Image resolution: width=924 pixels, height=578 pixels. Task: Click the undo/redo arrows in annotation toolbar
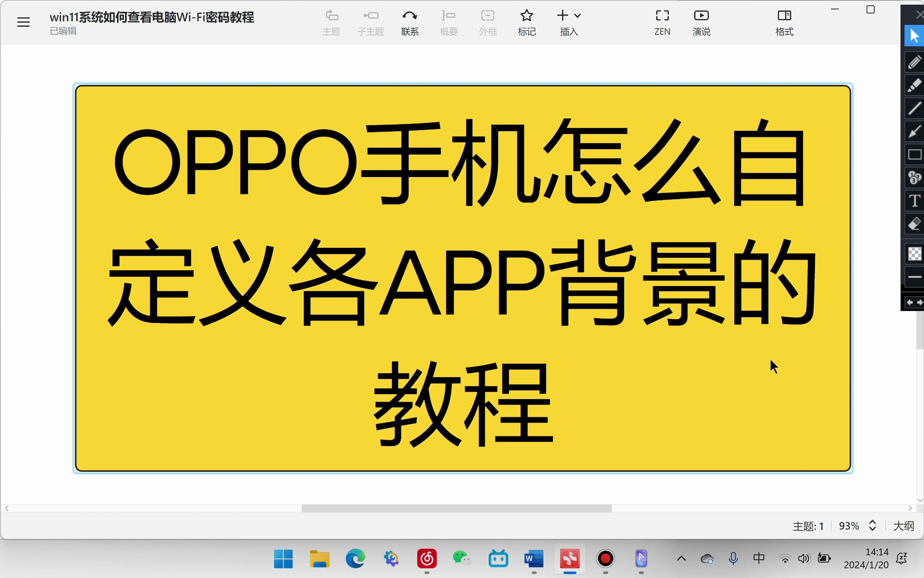tap(914, 302)
